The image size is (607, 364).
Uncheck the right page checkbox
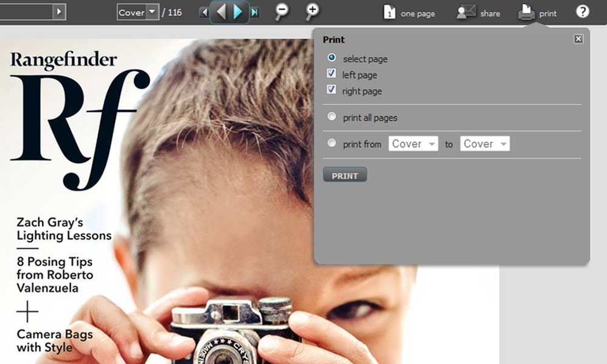pos(331,90)
